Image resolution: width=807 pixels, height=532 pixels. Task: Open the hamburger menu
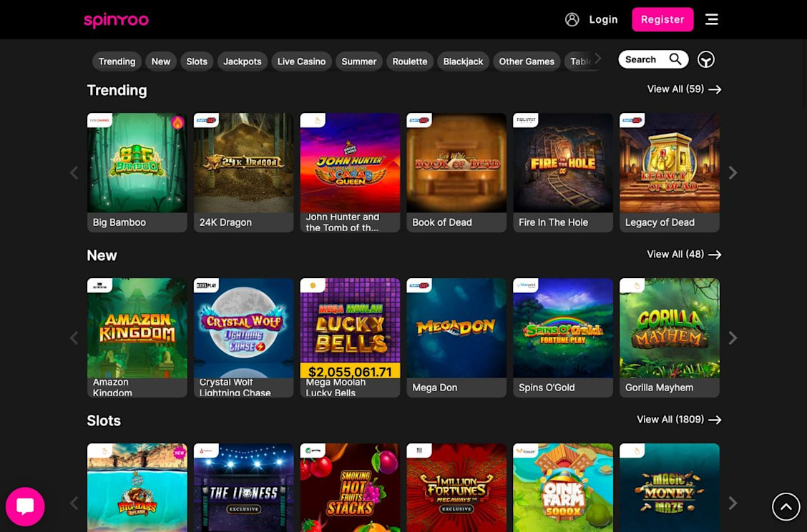711,19
